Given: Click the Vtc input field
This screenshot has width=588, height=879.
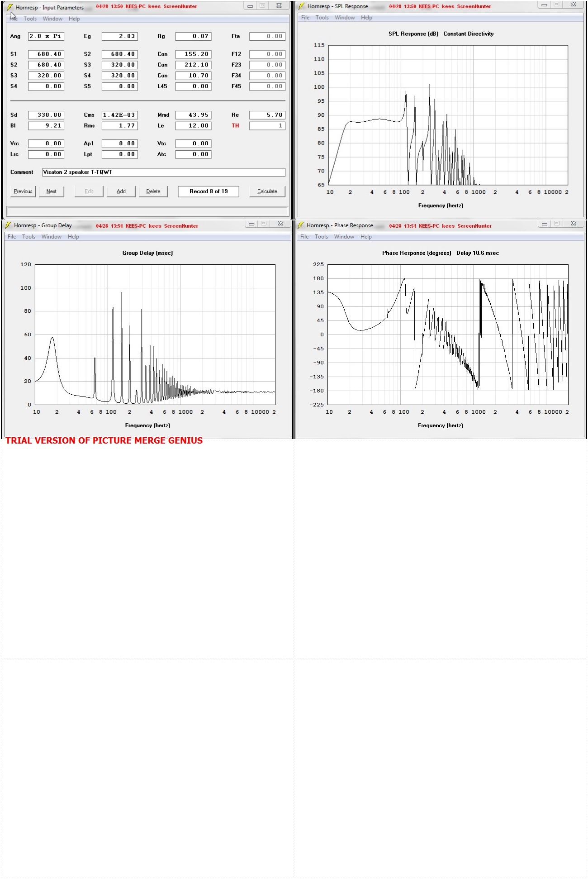Looking at the screenshot, I should pyautogui.click(x=193, y=143).
